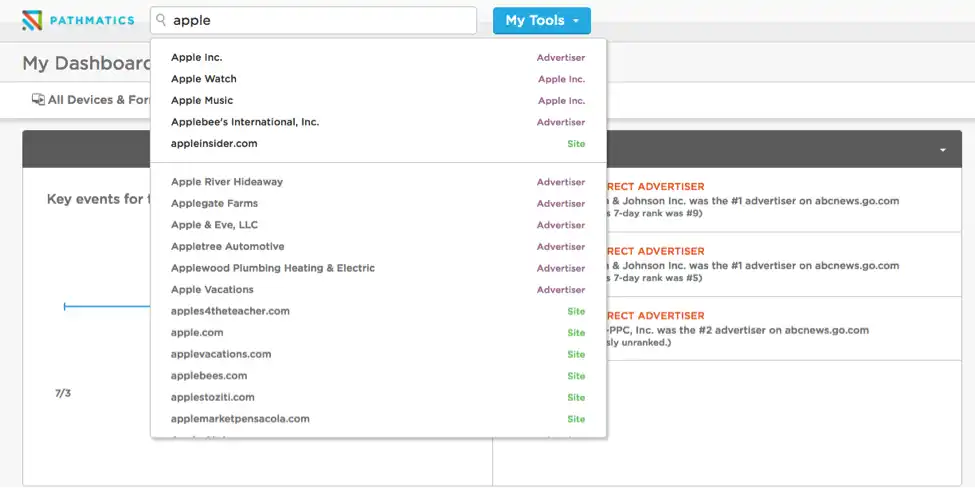This screenshot has width=975, height=488.
Task: Select the Apple Inc. advertiser suggestion
Action: (x=378, y=57)
